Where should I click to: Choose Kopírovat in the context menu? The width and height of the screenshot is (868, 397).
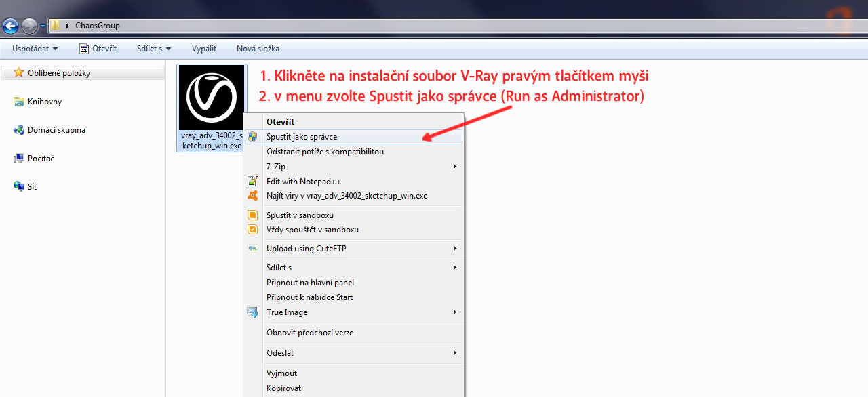click(x=353, y=388)
